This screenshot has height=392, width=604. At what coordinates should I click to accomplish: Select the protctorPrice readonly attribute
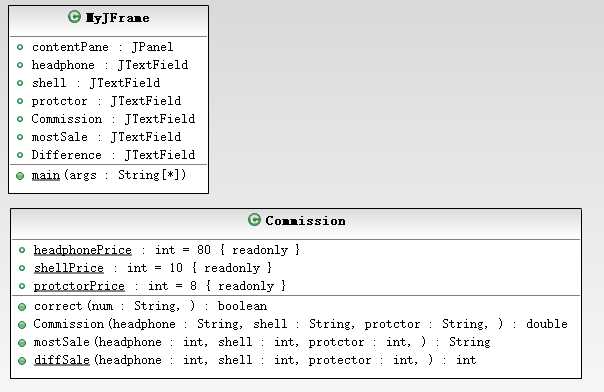[160, 286]
